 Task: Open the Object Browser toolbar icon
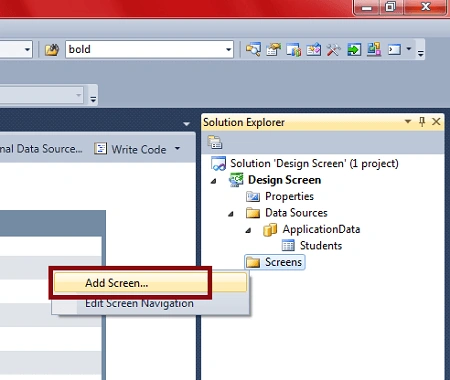[x=294, y=50]
